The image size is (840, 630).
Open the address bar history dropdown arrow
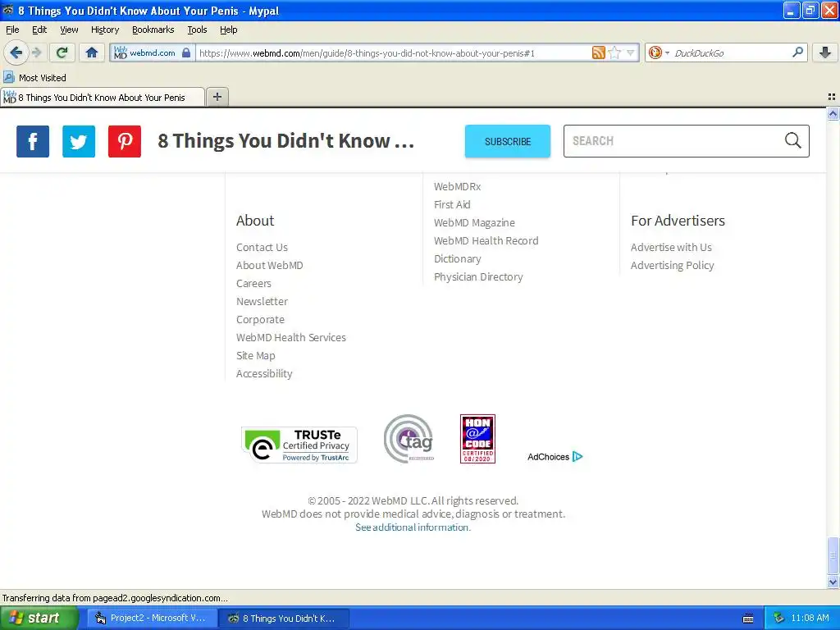tap(631, 52)
